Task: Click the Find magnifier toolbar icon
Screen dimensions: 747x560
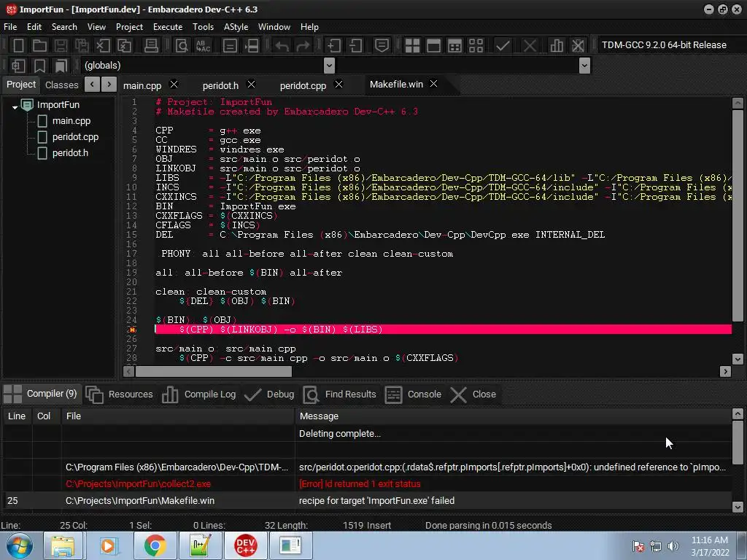Action: [x=182, y=46]
